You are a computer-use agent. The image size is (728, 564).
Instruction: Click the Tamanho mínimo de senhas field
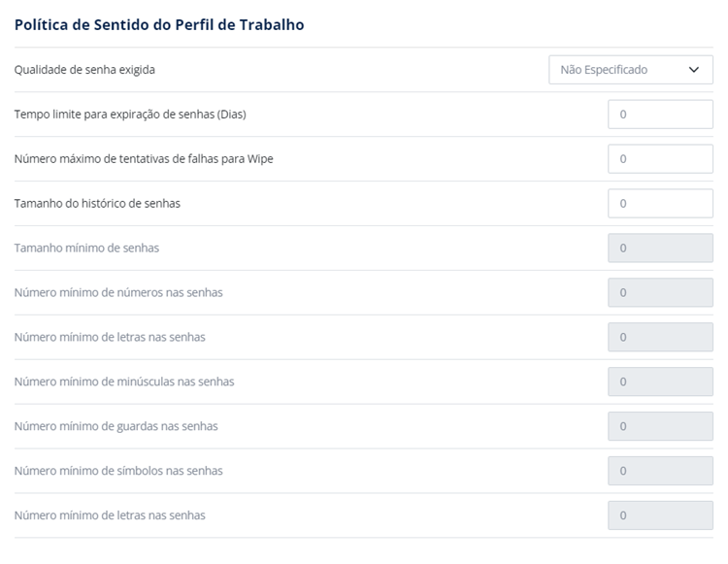click(660, 248)
